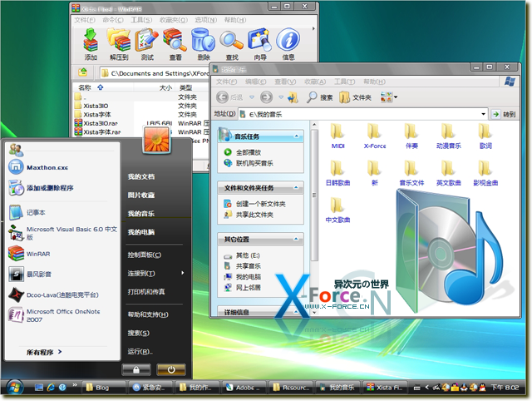The image size is (532, 401).
Task: Click the Up folder icon in Explorer toolbar
Action: [x=293, y=98]
